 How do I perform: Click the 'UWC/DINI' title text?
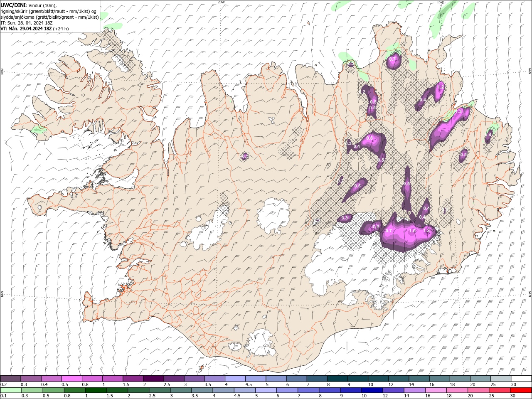click(13, 5)
